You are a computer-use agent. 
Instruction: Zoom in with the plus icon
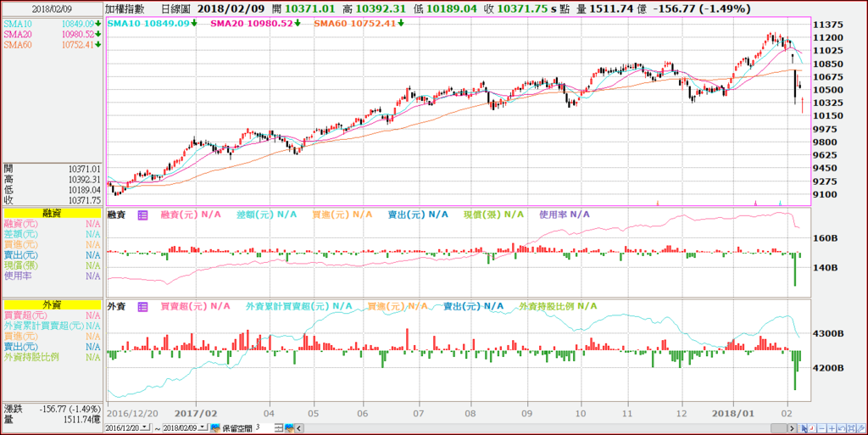(x=832, y=428)
